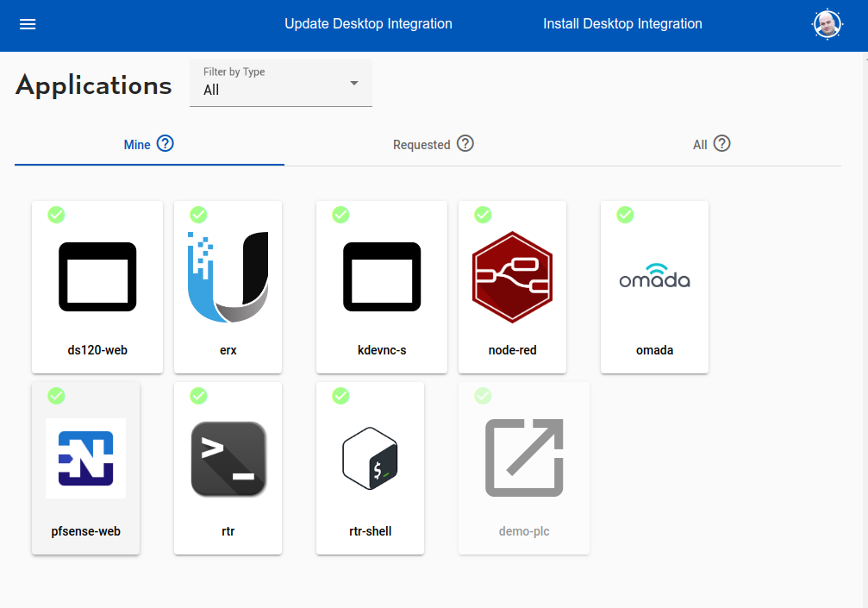Click the green status check on kdevnc-s

point(340,215)
